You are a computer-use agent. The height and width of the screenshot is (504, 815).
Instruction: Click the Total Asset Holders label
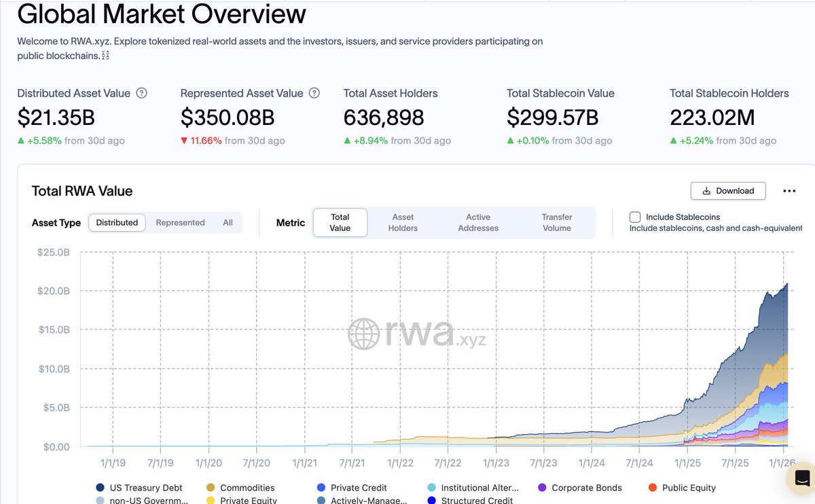391,94
